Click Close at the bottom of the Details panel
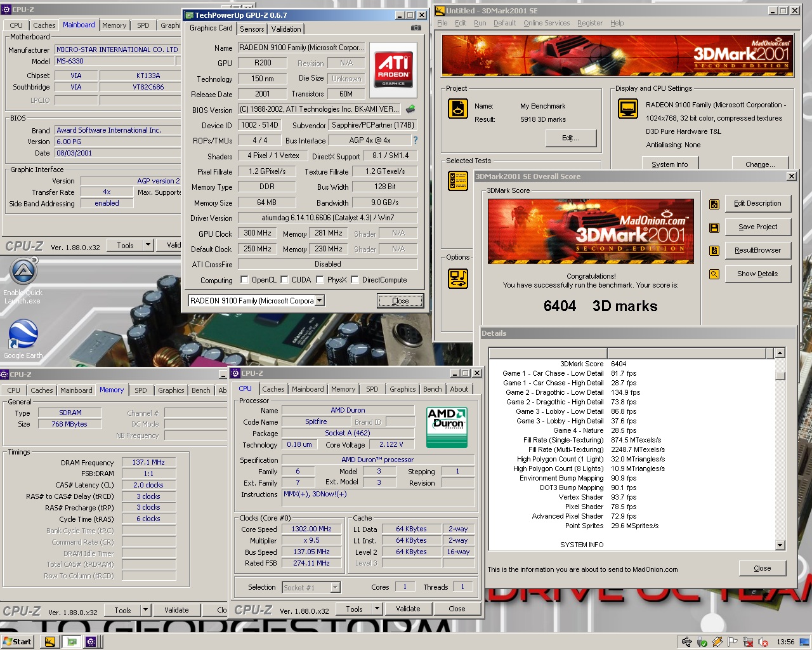The width and height of the screenshot is (812, 650). tap(763, 568)
